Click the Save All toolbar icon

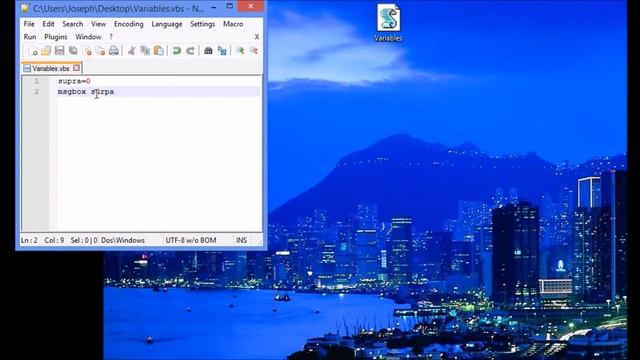click(73, 51)
